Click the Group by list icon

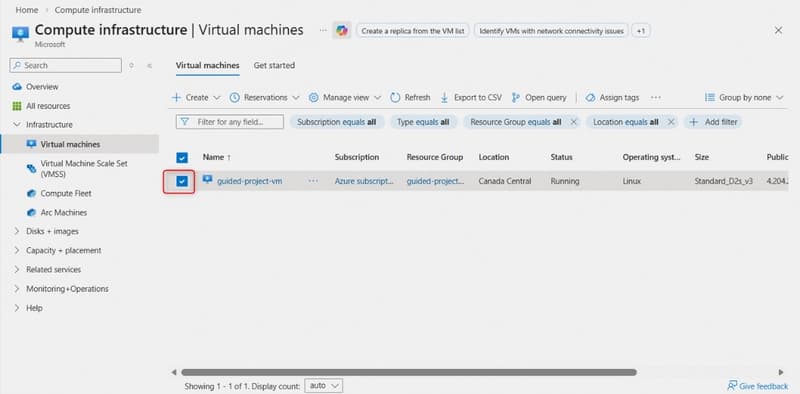pos(710,97)
